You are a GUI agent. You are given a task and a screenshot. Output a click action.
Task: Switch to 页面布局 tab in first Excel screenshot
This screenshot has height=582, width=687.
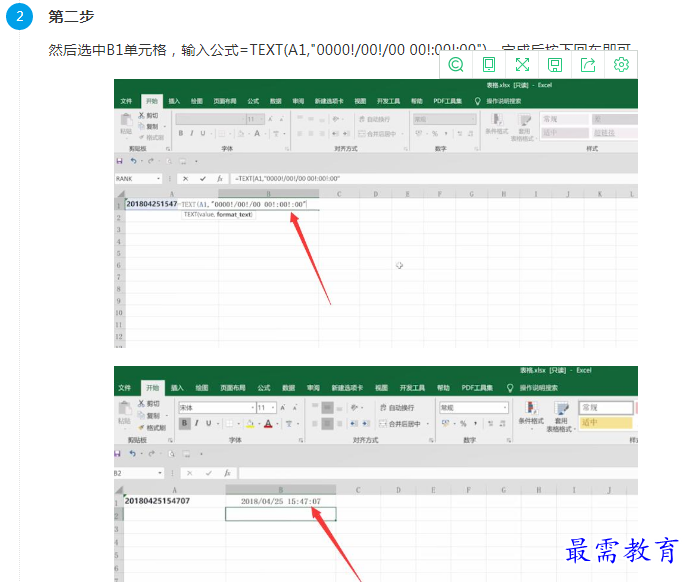click(x=225, y=101)
